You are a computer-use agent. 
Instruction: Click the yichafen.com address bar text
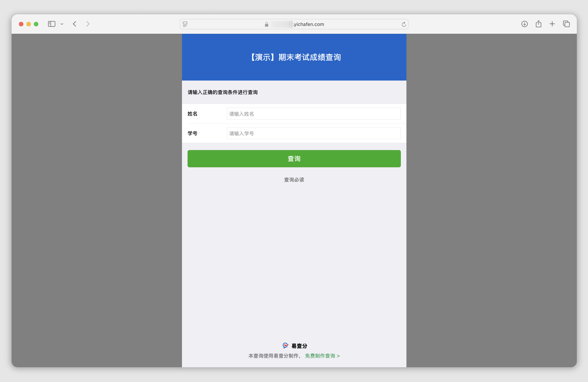click(x=309, y=24)
